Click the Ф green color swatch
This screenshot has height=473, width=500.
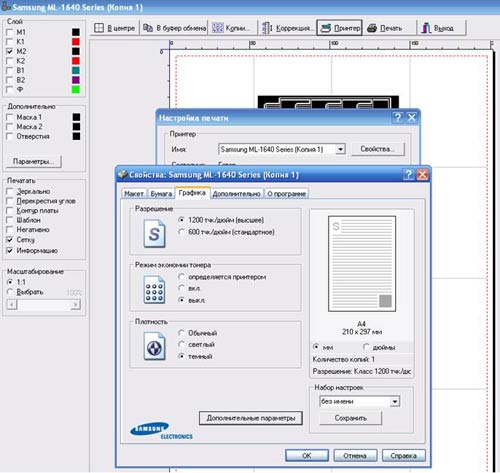[76, 89]
